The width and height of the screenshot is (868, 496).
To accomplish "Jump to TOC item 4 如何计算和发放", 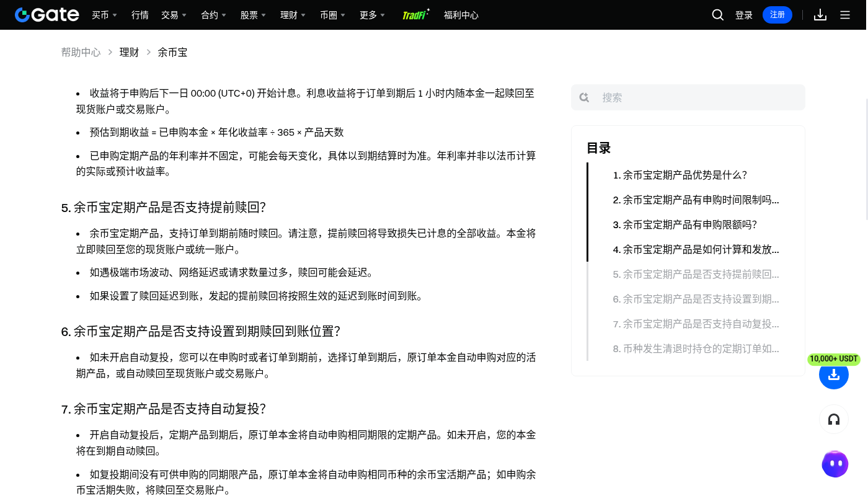I will pyautogui.click(x=696, y=249).
